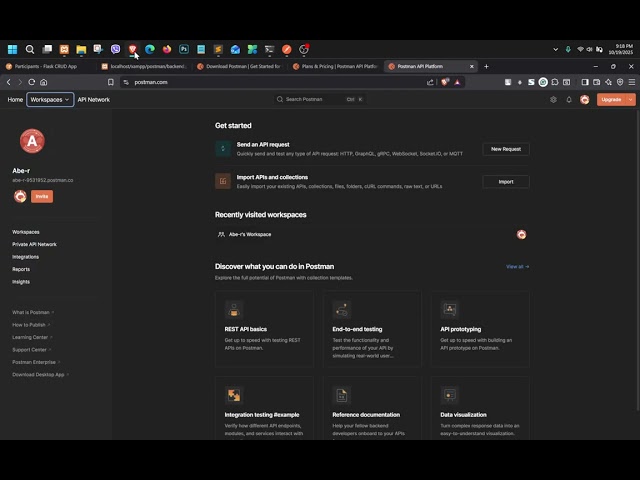
Task: Click the Import button
Action: [x=506, y=182]
